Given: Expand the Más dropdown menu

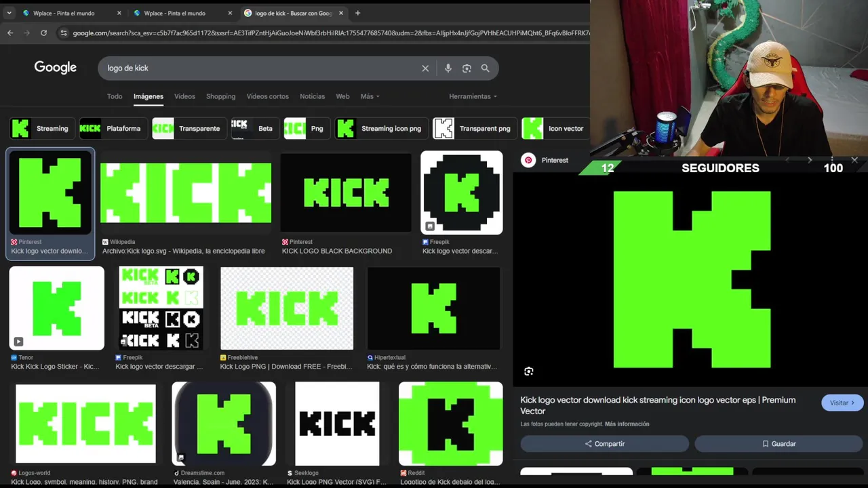Looking at the screenshot, I should pyautogui.click(x=370, y=96).
